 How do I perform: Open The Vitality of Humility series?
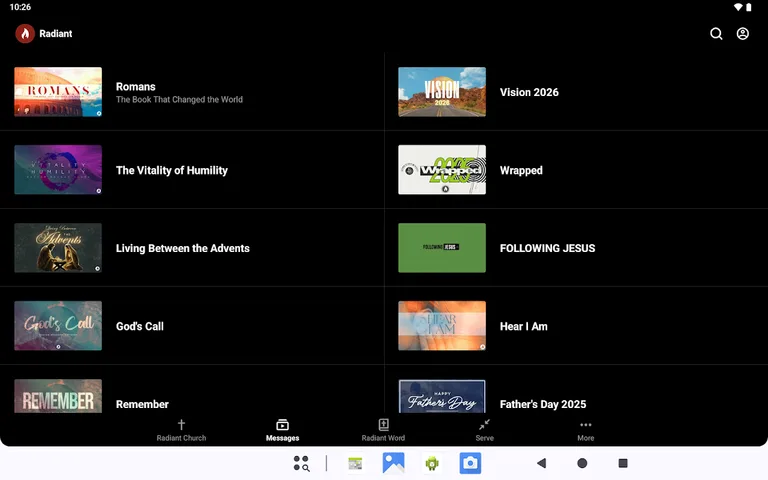pos(172,170)
